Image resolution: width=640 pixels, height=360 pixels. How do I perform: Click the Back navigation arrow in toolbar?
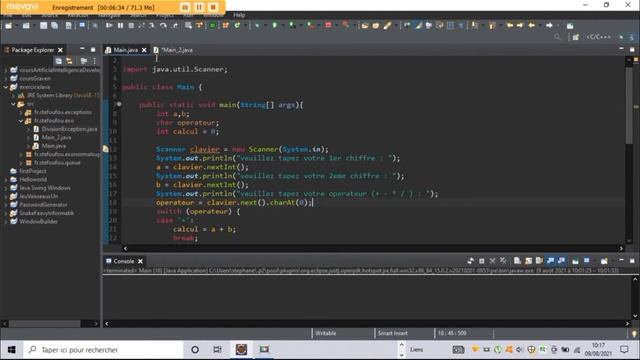click(531, 25)
